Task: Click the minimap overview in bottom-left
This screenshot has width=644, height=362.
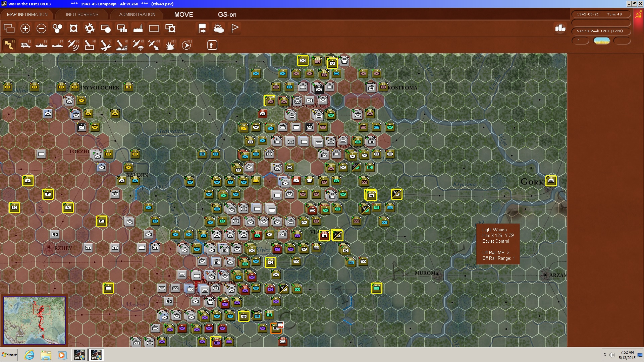Action: coord(34,320)
